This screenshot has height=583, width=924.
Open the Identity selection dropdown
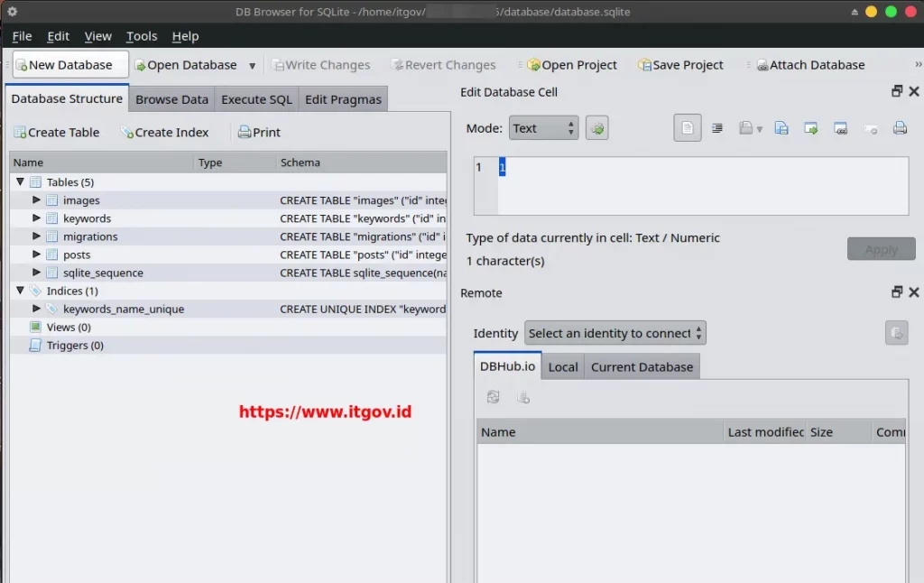click(x=614, y=333)
